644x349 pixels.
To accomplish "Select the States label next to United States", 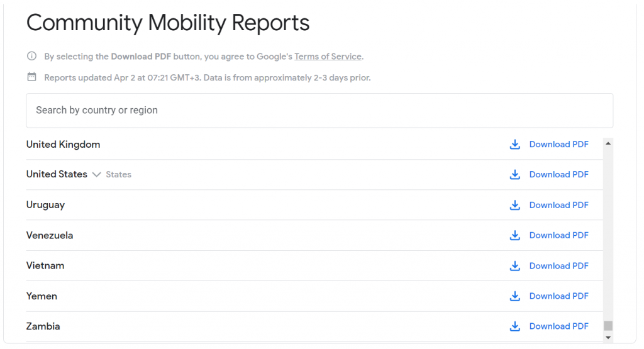I will [118, 175].
